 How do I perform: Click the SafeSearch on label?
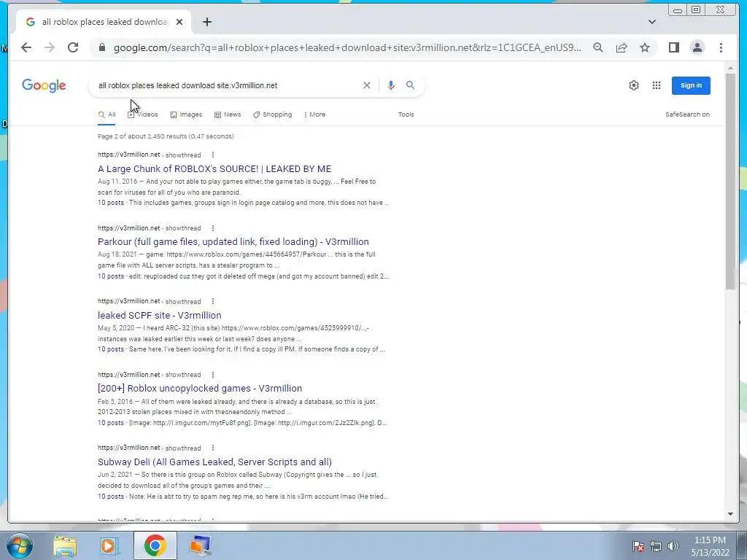click(x=687, y=114)
